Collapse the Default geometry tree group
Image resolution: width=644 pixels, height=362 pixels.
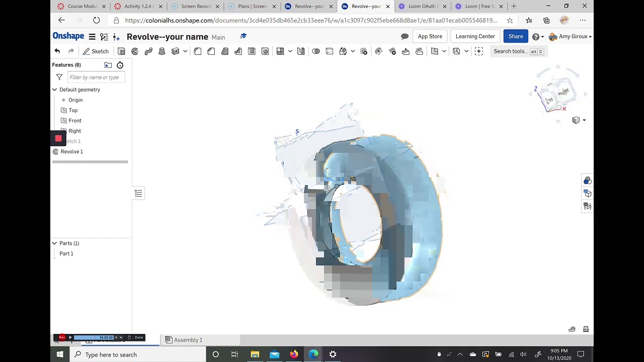(54, 89)
